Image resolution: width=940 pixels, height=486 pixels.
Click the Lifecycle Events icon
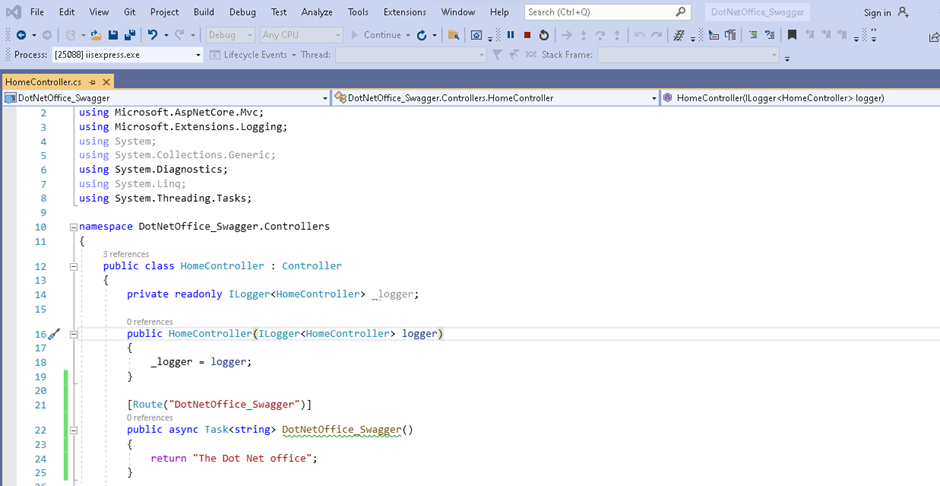pos(215,55)
